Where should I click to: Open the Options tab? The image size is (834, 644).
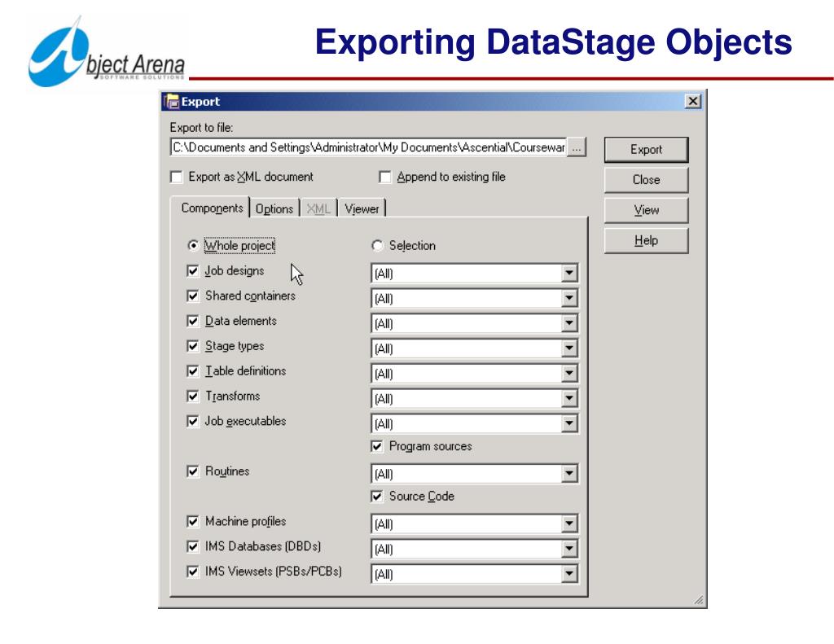point(274,209)
